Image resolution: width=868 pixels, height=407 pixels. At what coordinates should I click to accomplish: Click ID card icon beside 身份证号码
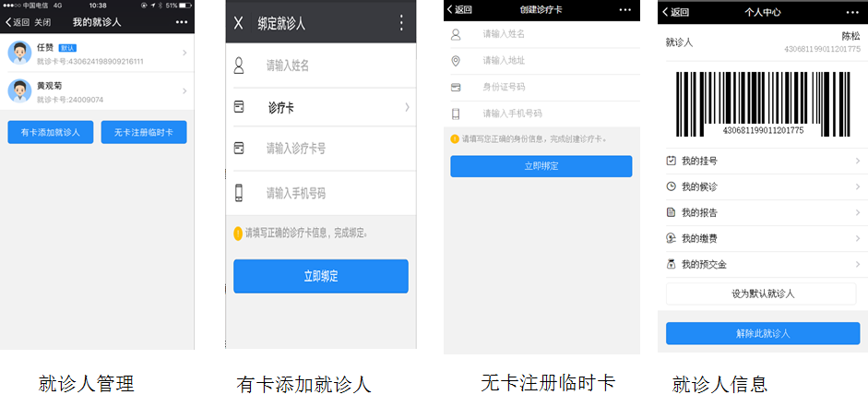pos(456,87)
